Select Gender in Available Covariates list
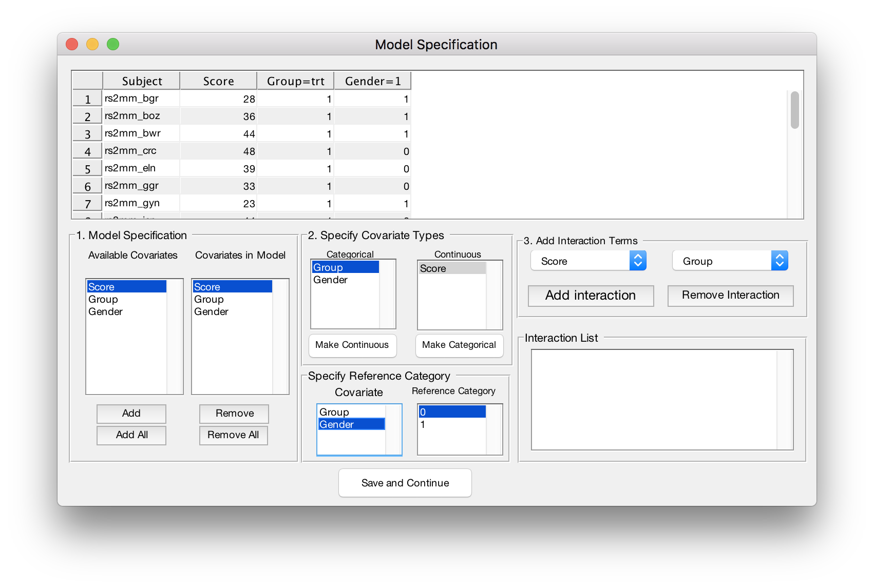The width and height of the screenshot is (874, 588). 106,312
